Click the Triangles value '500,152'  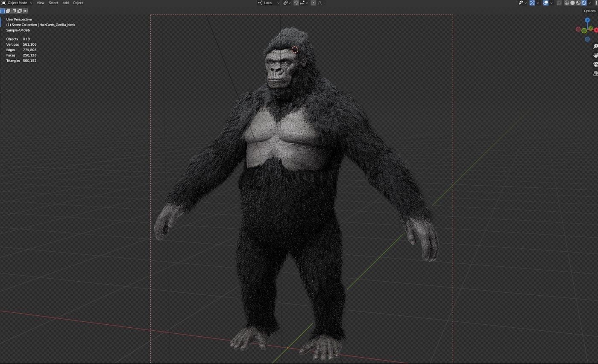click(30, 61)
